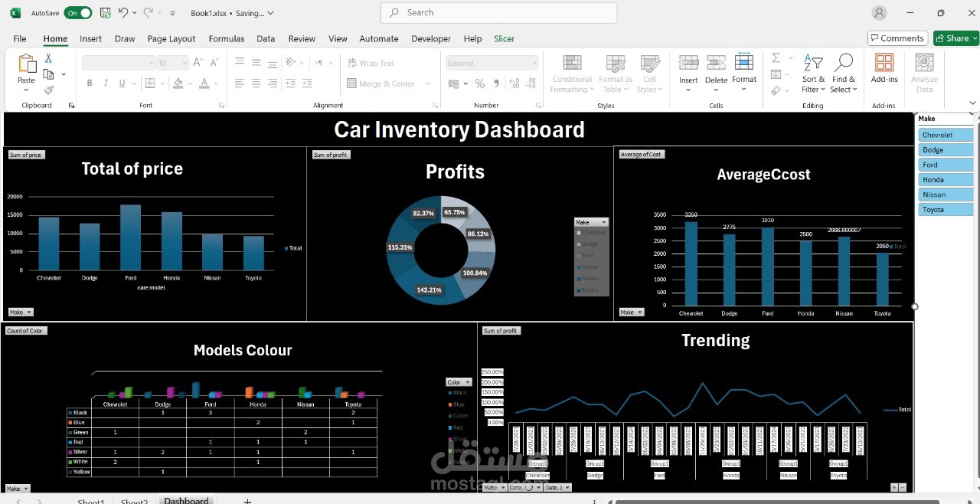Image resolution: width=980 pixels, height=504 pixels.
Task: Click the Copy icon
Action: coord(49,74)
